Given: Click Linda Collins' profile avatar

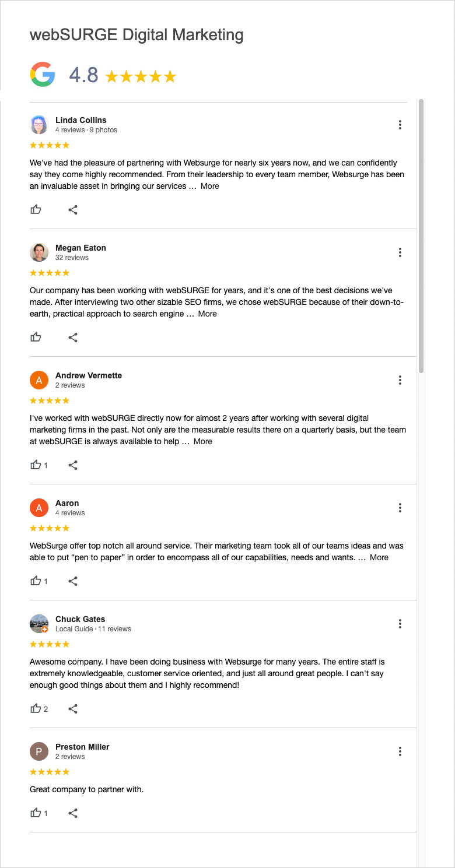Looking at the screenshot, I should (39, 125).
